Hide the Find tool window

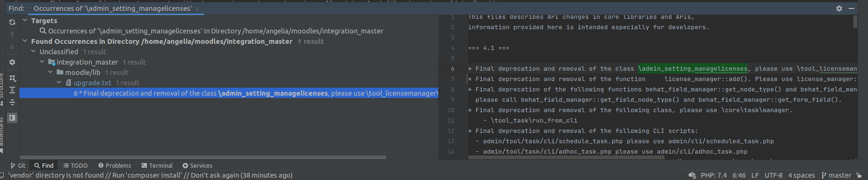851,8
